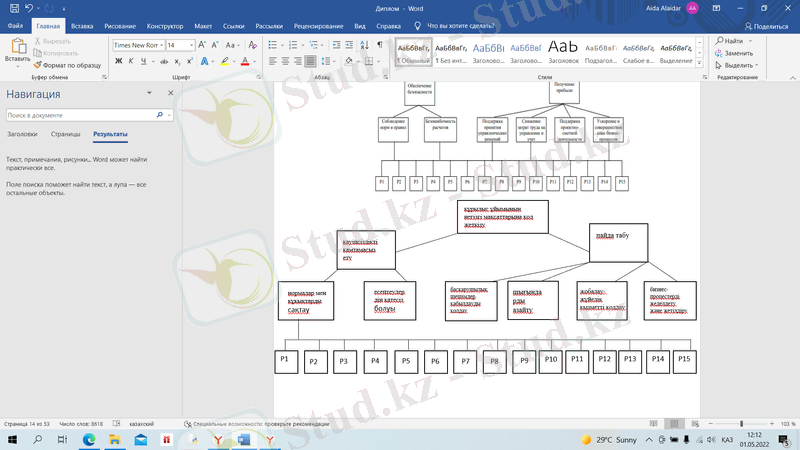The height and width of the screenshot is (450, 800).
Task: Align text to the right
Action: pyautogui.click(x=297, y=61)
